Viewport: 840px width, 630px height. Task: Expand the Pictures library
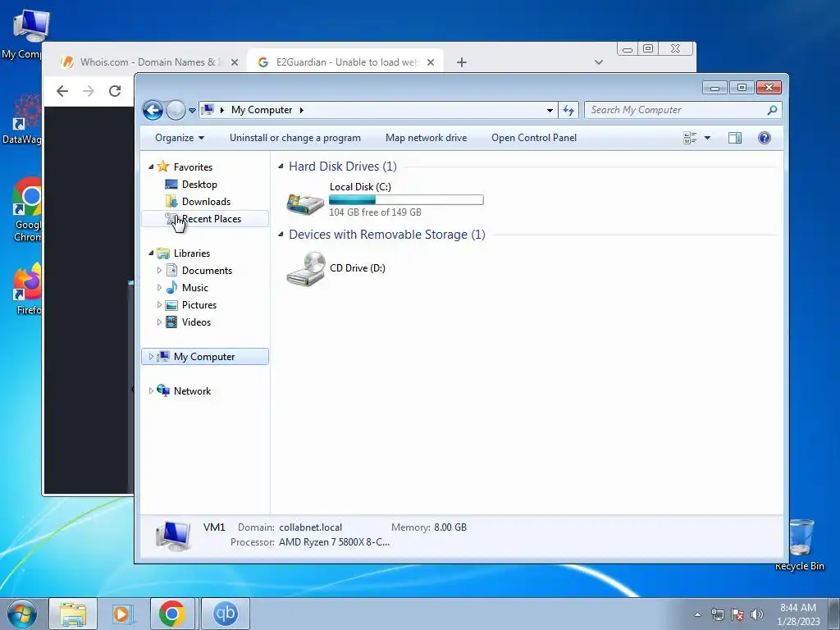coord(159,305)
